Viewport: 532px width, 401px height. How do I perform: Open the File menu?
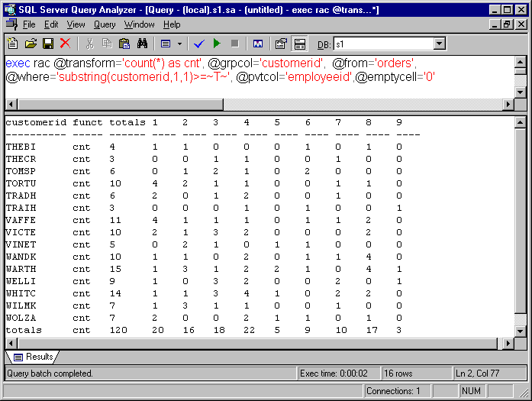29,24
